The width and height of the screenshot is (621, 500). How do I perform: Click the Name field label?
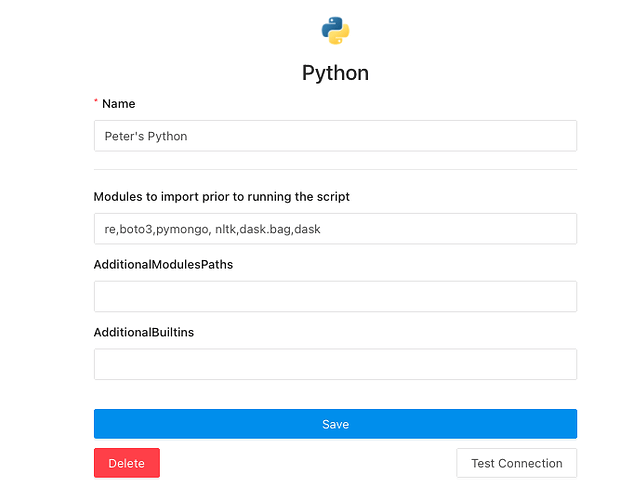118,104
